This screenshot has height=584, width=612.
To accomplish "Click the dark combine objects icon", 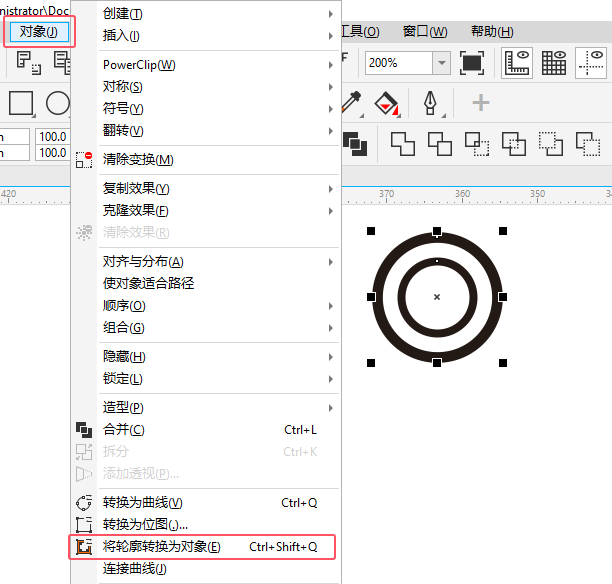I will tap(355, 144).
